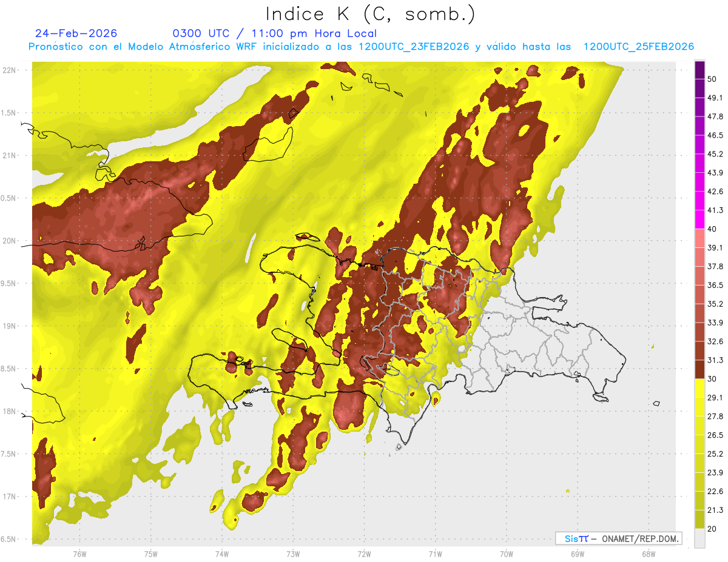This screenshot has width=728, height=562.
Task: Click the "36.5" colorbar value
Action: (x=715, y=285)
